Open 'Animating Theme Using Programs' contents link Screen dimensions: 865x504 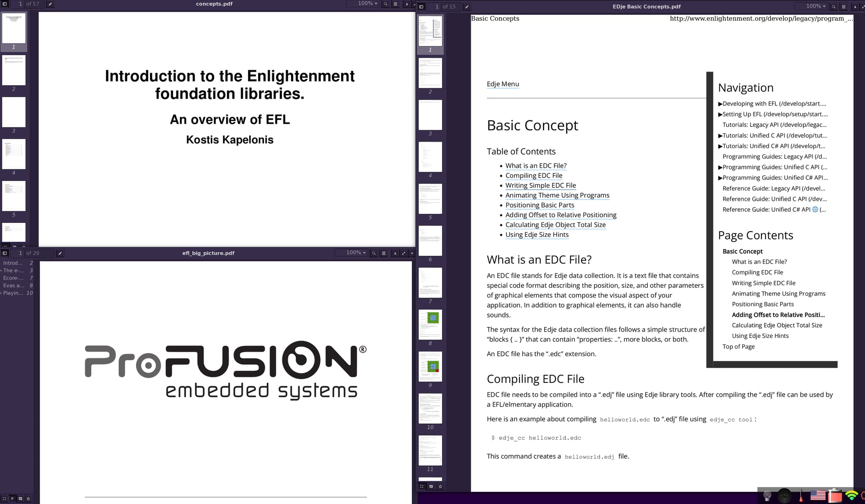click(557, 195)
